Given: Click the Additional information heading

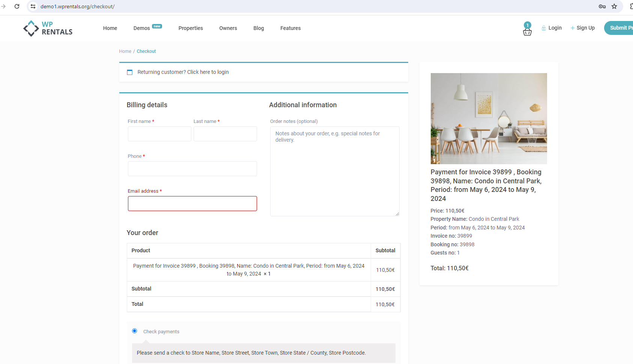Looking at the screenshot, I should [303, 105].
